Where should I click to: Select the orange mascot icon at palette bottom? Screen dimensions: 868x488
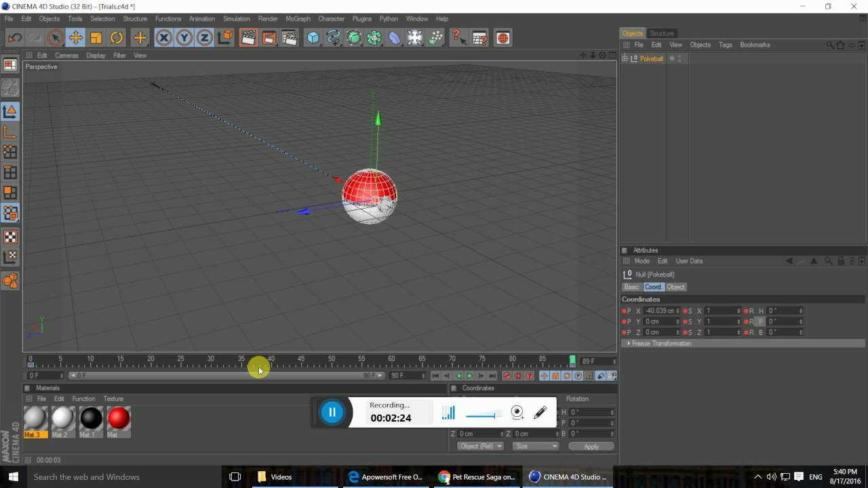[10, 281]
